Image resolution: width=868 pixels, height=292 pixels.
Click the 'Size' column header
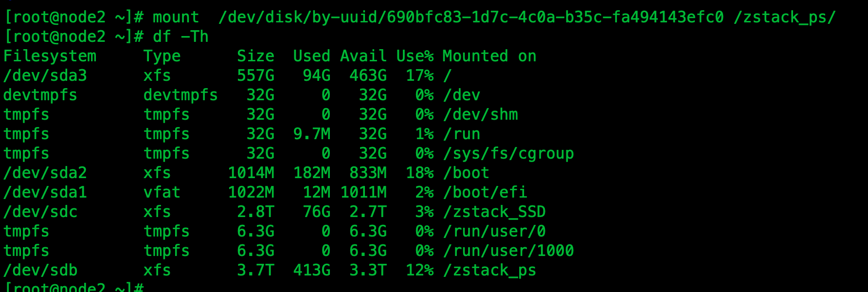tap(255, 56)
